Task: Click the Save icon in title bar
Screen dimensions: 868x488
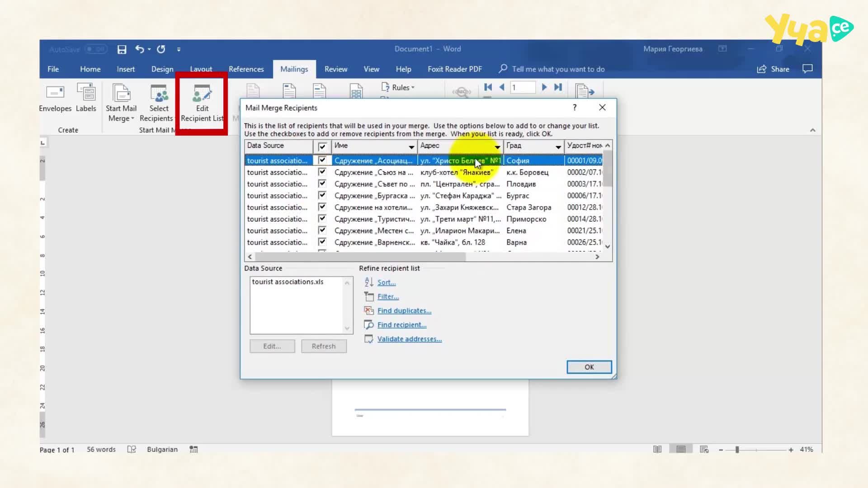Action: coord(122,49)
